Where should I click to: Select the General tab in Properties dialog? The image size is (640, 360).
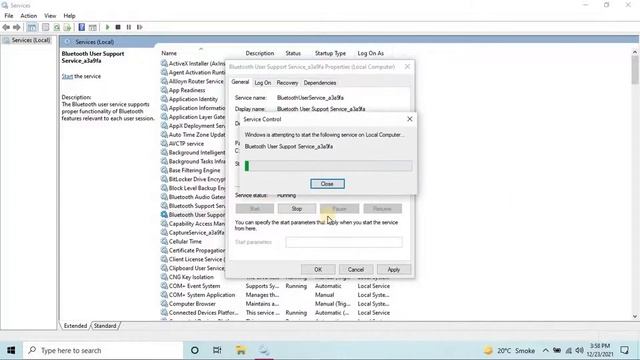coord(240,82)
